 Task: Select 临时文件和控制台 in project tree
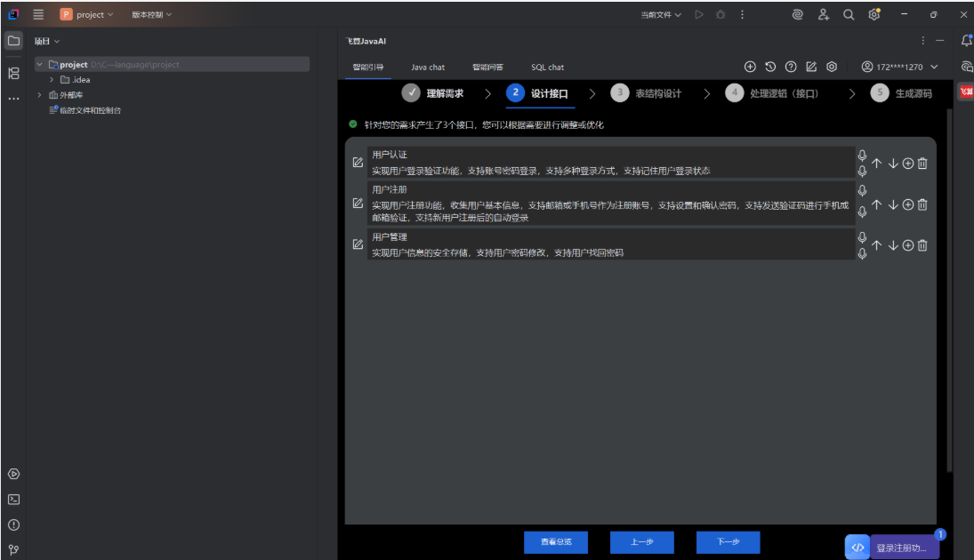90,110
